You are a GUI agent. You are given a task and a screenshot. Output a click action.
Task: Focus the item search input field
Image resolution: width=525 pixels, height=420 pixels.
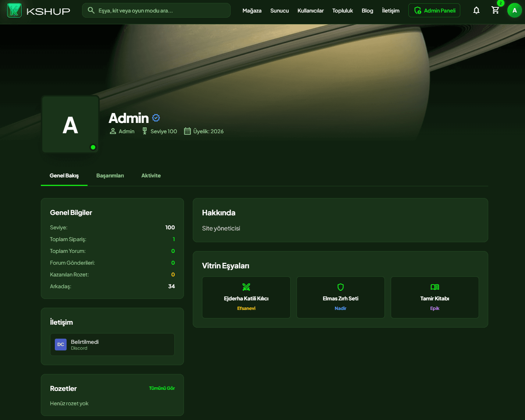156,10
